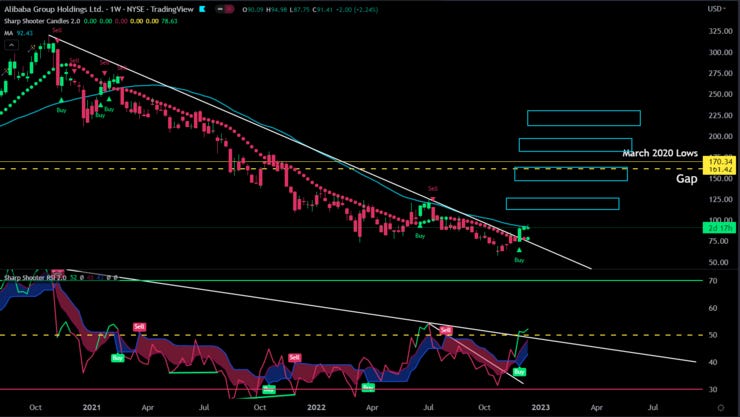Click the high price H94.98
The width and height of the screenshot is (740, 417).
tap(275, 9)
